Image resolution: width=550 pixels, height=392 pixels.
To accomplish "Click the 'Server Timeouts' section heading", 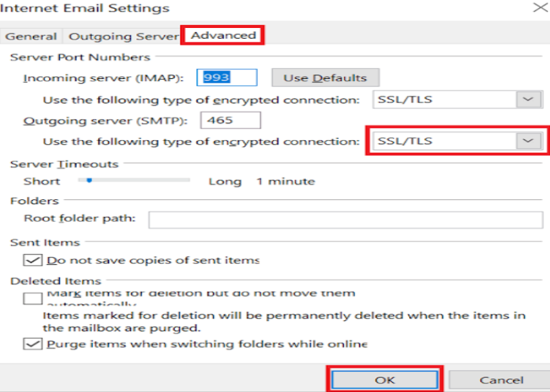I will [64, 164].
